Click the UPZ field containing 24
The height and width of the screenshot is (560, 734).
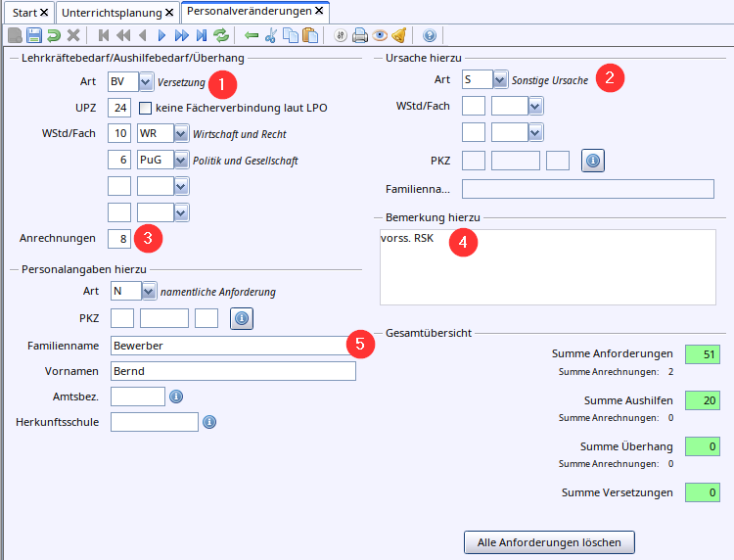tap(119, 108)
